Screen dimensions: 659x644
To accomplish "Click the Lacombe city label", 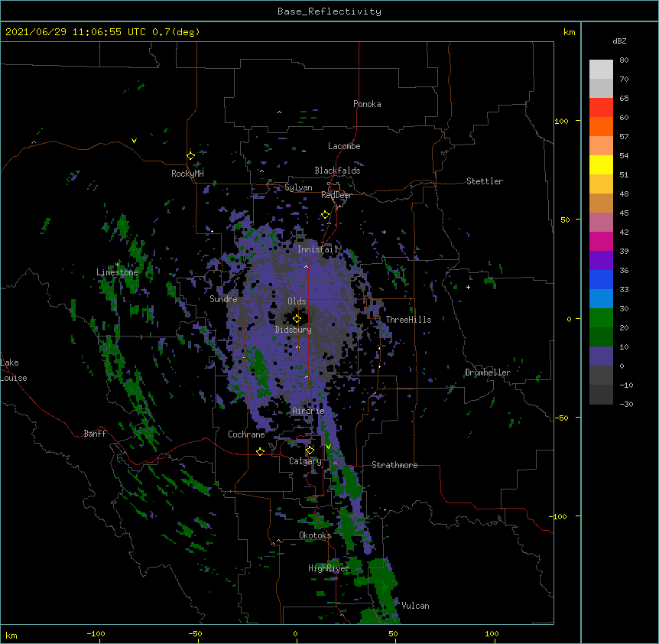I will pos(344,146).
